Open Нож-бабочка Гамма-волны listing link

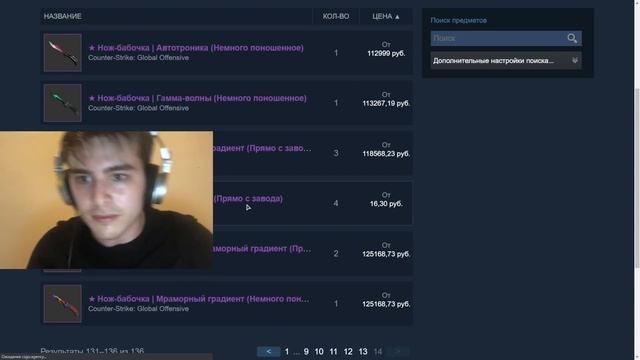pos(198,98)
